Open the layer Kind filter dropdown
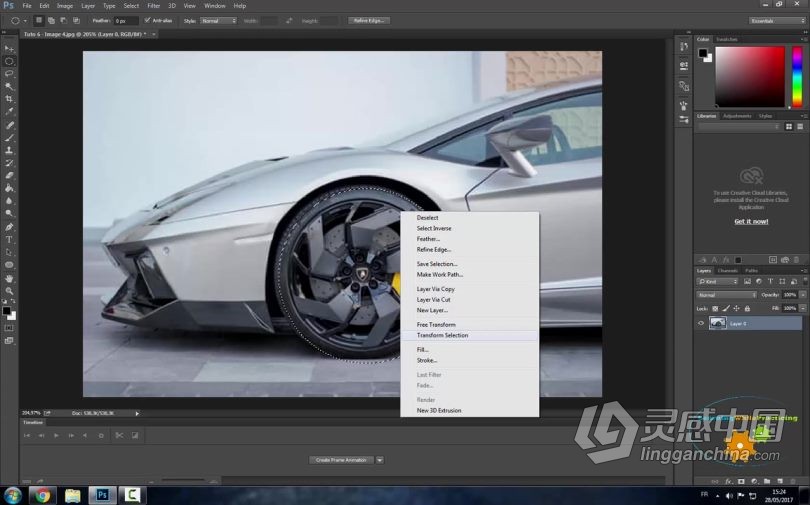810x505 pixels. tap(718, 281)
